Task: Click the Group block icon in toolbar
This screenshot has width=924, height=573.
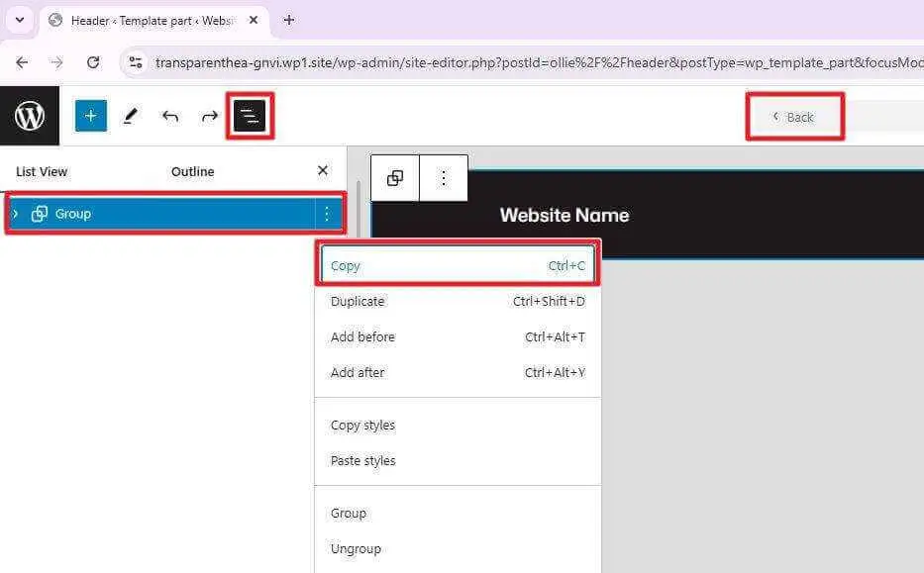Action: coord(395,178)
